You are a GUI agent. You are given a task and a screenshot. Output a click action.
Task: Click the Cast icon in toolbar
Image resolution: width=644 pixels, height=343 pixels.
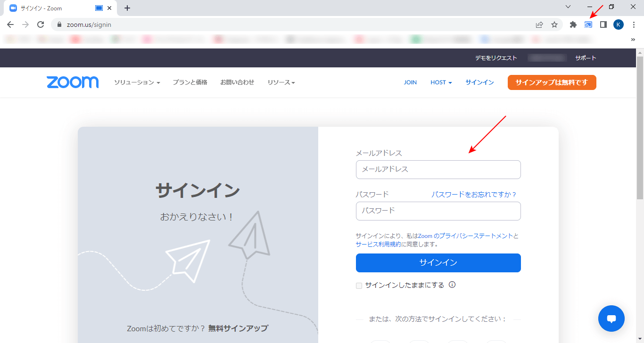click(x=588, y=24)
